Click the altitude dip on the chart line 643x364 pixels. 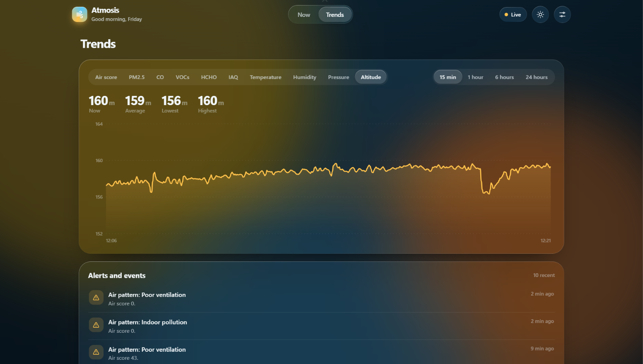click(x=486, y=191)
